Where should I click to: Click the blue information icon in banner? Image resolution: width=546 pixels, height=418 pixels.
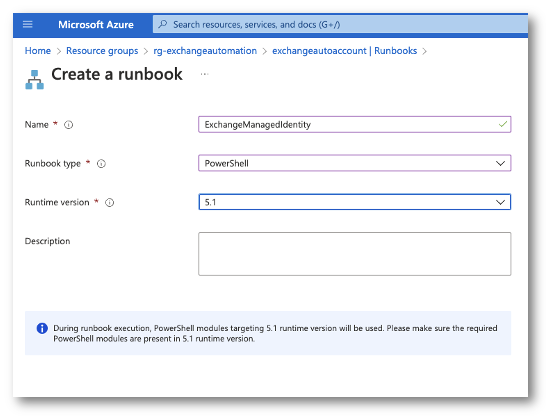pyautogui.click(x=42, y=328)
